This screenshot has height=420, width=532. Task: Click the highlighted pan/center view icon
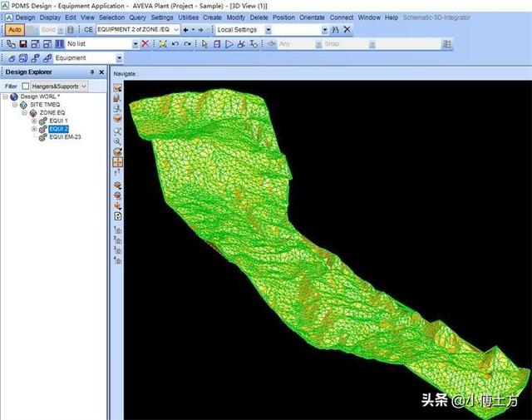[117, 162]
